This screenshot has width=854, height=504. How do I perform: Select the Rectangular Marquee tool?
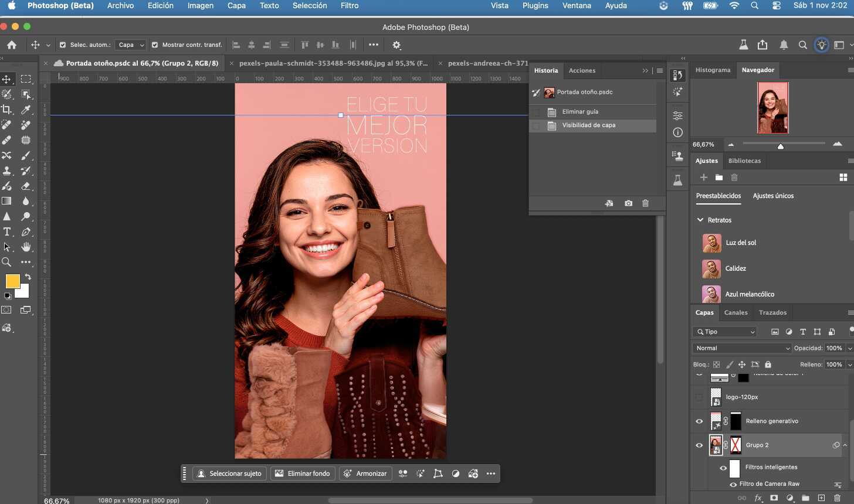coord(26,79)
